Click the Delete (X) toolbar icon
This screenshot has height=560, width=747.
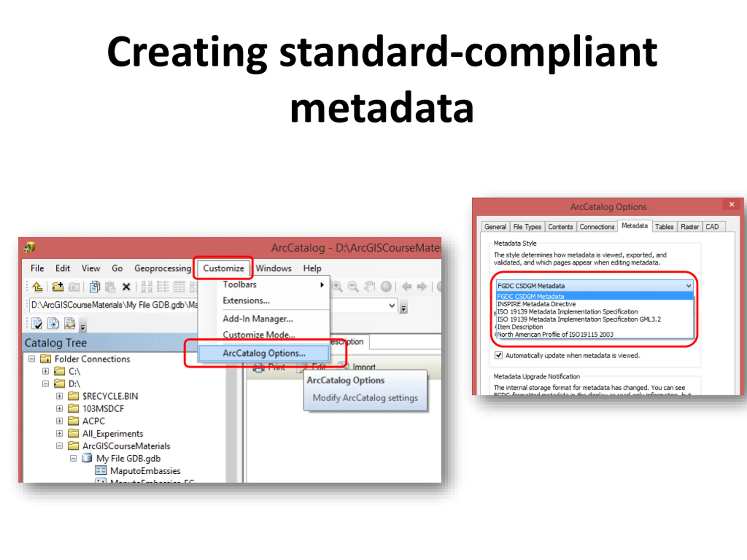[x=126, y=287]
